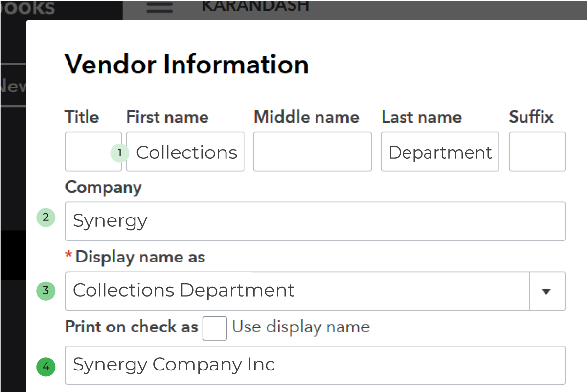This screenshot has height=392, width=587.
Task: Select the Last name field with Department
Action: pyautogui.click(x=440, y=152)
